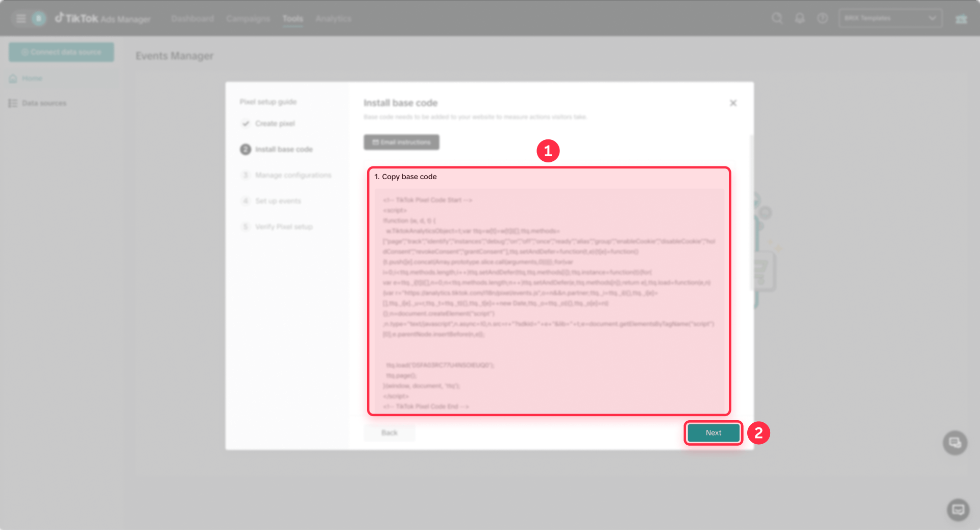Select the Manage configurations step
This screenshot has height=530, width=980.
click(286, 175)
